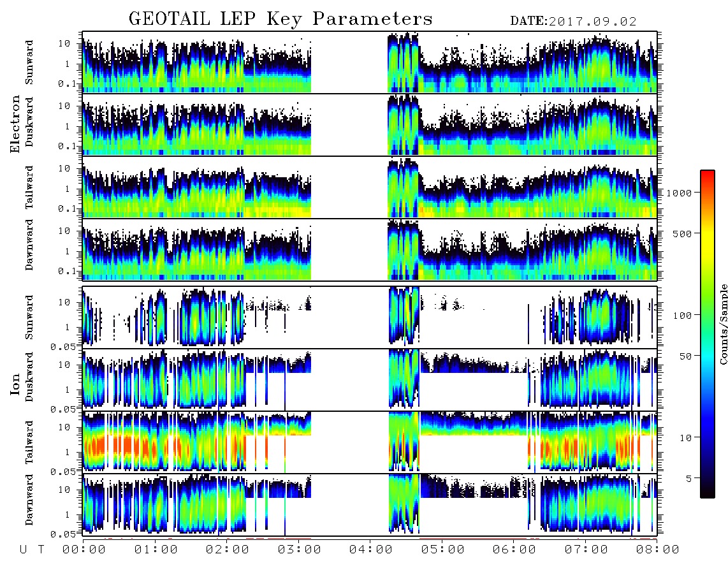This screenshot has width=728, height=561.
Task: Click the Electron Dawnward spectrogram panel
Action: pos(370,249)
